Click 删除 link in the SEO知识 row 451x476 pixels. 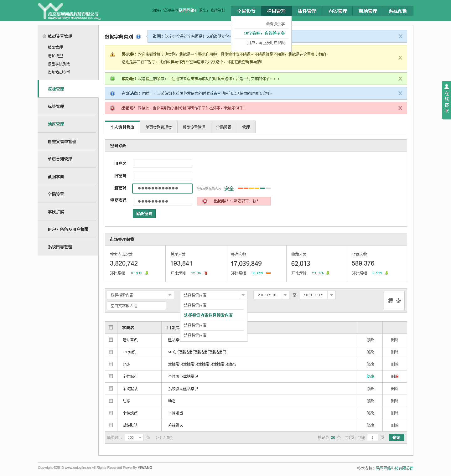tap(395, 352)
